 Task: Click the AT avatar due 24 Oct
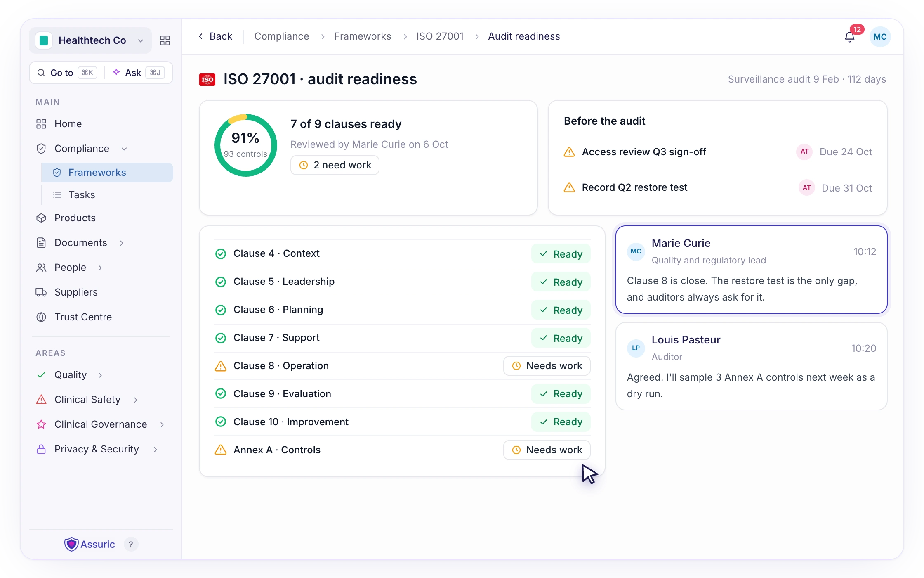[804, 152]
